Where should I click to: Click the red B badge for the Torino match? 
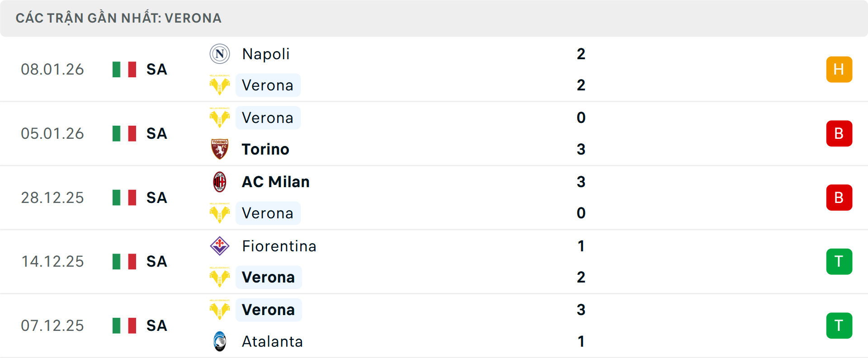click(839, 133)
